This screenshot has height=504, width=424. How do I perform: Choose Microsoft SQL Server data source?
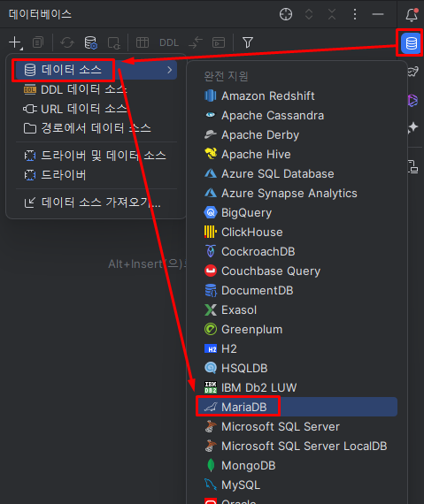tap(297, 426)
